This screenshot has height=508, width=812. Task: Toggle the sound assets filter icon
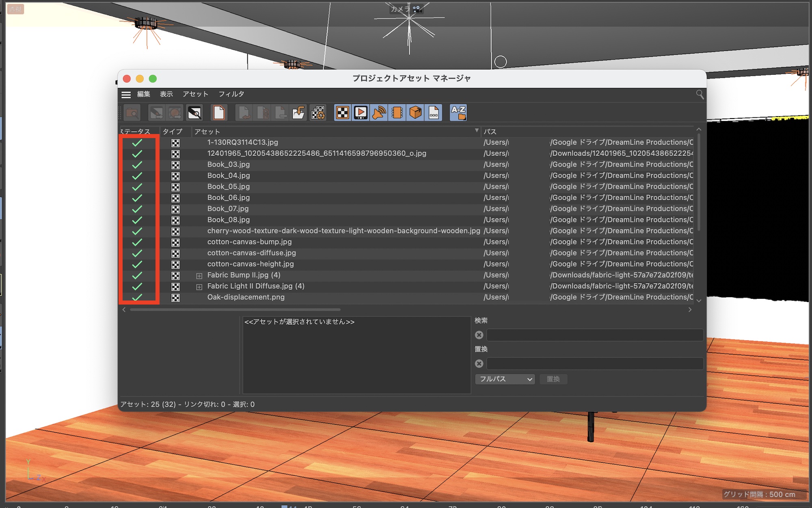(379, 112)
